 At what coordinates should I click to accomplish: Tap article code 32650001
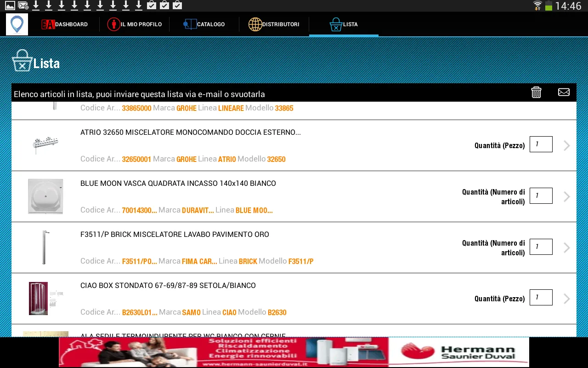pyautogui.click(x=136, y=160)
